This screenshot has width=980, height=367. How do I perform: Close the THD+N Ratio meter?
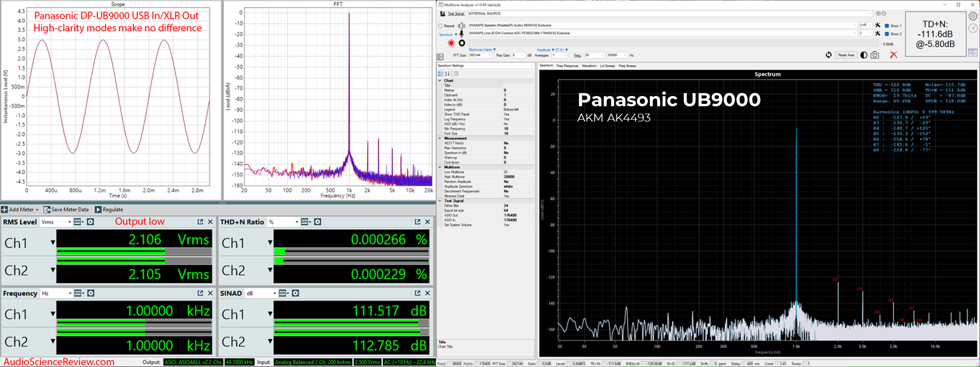[x=427, y=222]
